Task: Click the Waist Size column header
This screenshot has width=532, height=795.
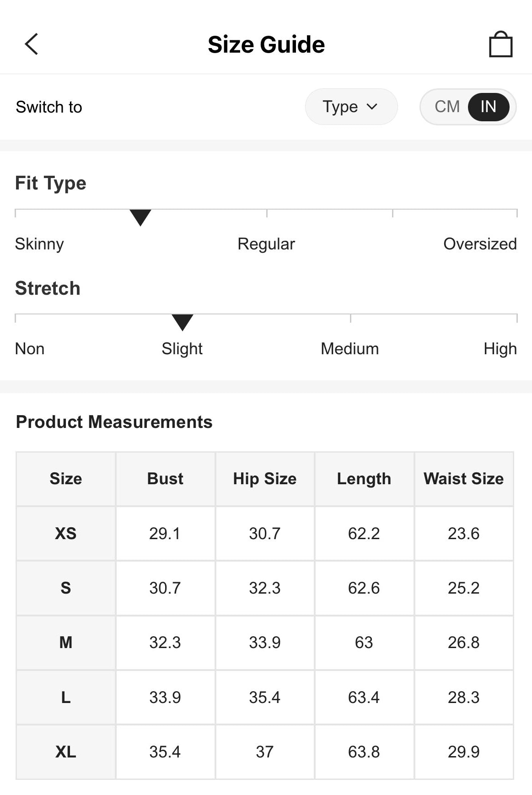Action: click(x=463, y=479)
